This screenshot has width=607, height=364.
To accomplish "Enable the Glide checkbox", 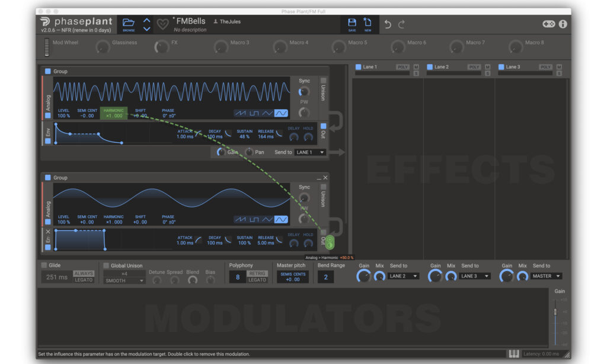I will point(44,265).
